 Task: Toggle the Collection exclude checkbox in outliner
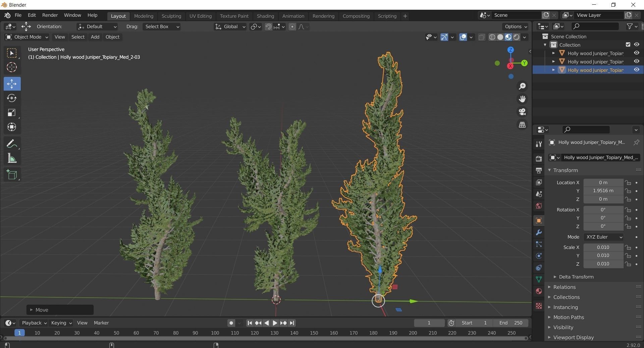coord(628,45)
